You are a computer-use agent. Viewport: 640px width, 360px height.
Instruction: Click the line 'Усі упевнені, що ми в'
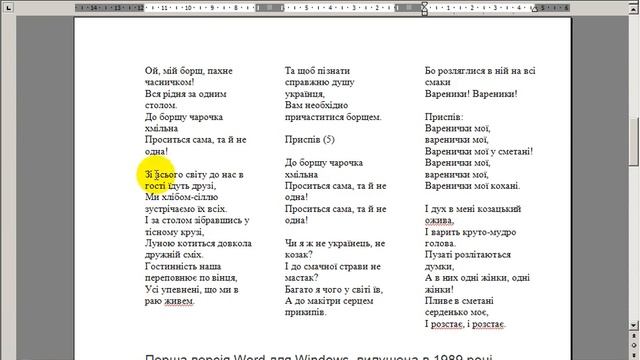click(x=191, y=290)
